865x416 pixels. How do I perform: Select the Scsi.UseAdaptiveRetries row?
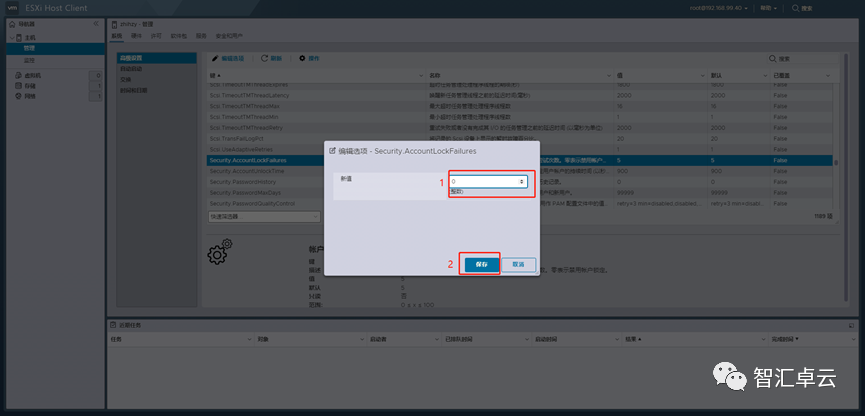coord(520,150)
